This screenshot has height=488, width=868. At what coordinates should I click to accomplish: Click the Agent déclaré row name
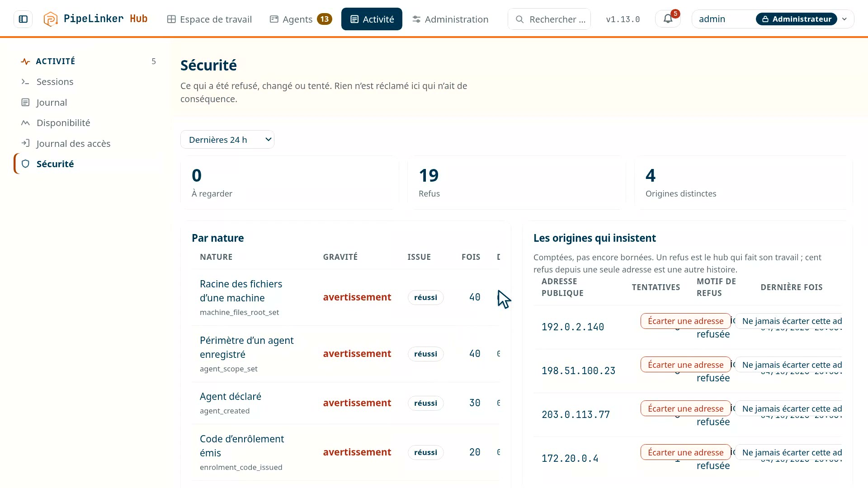231,397
